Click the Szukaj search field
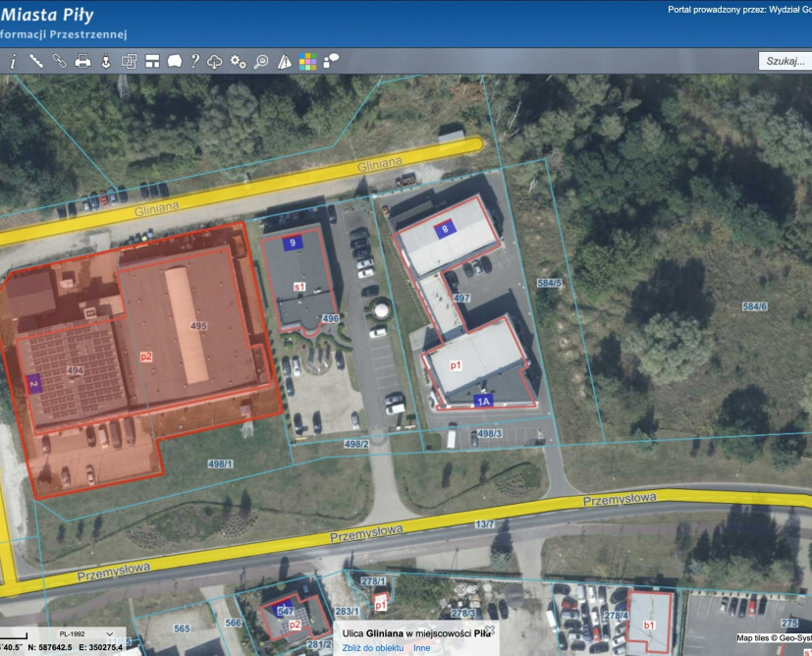Image resolution: width=812 pixels, height=656 pixels. (x=785, y=61)
